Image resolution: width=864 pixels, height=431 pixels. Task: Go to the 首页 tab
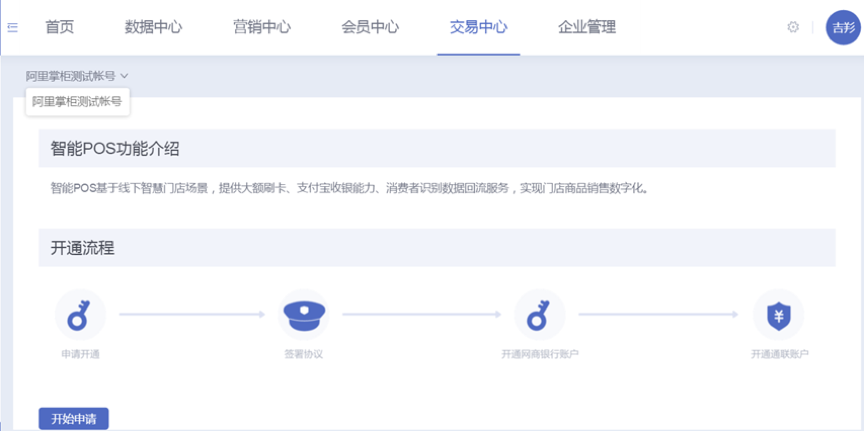point(60,27)
